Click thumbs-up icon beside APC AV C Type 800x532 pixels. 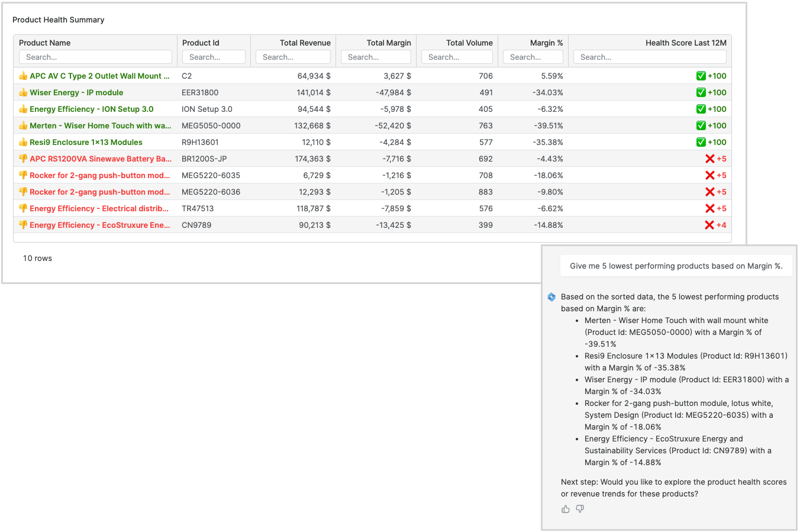coord(23,76)
